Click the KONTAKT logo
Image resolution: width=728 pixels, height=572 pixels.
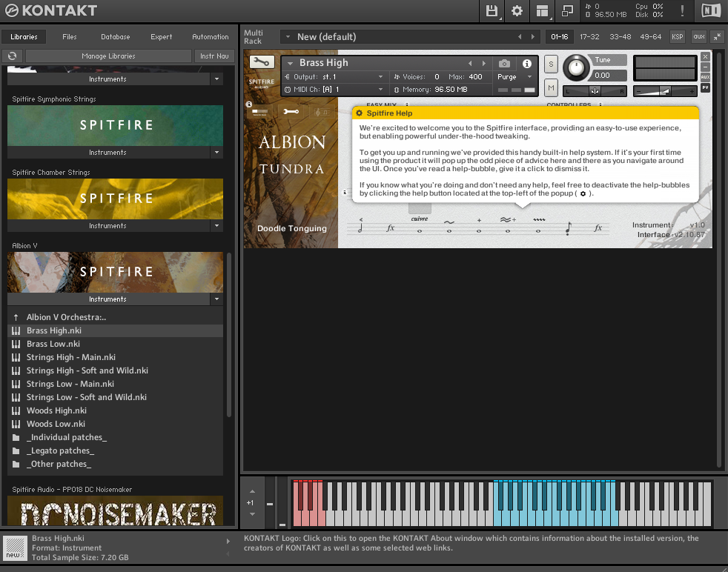pos(51,10)
